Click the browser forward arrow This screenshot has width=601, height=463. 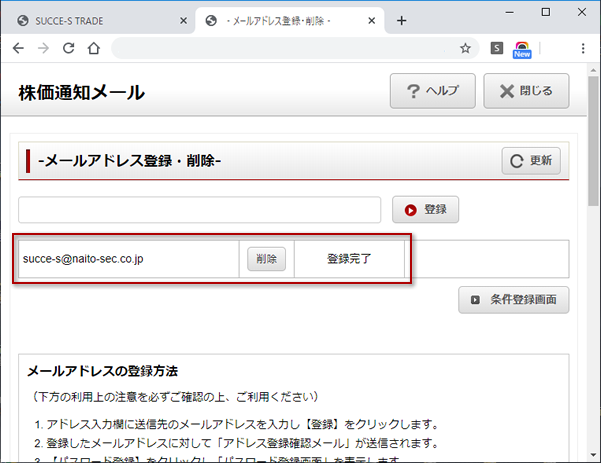(43, 48)
